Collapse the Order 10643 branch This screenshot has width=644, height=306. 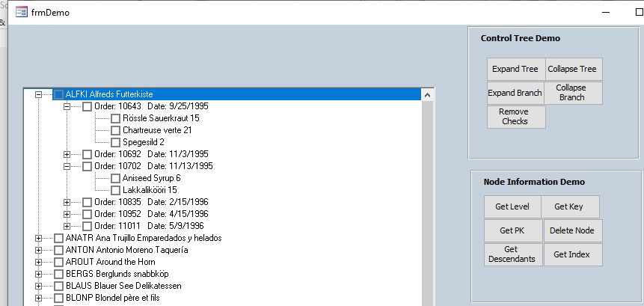(67, 106)
